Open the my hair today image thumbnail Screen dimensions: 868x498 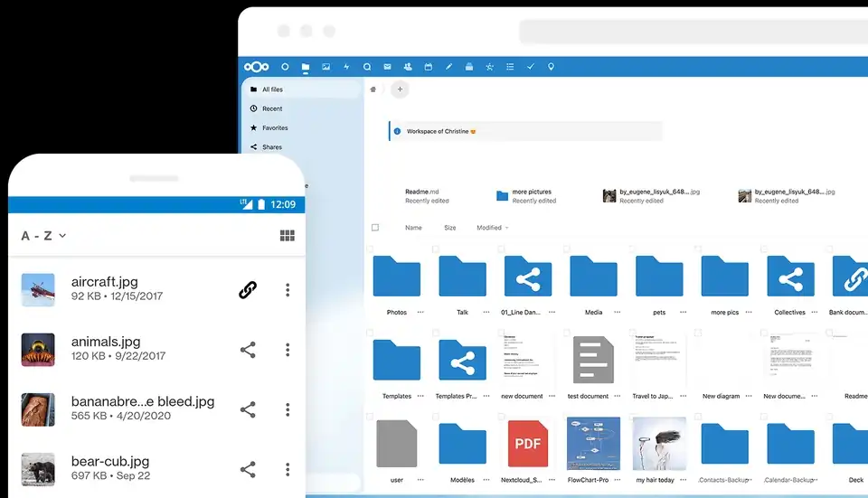click(x=659, y=444)
